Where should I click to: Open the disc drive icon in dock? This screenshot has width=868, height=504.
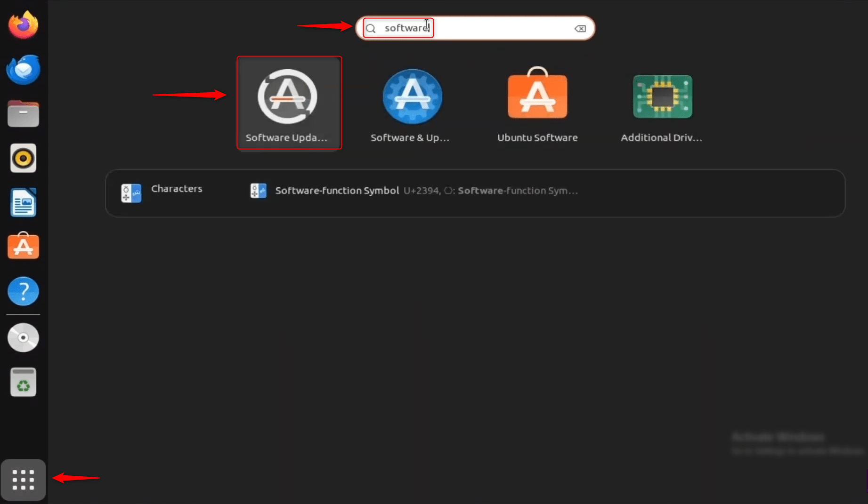coord(23,337)
